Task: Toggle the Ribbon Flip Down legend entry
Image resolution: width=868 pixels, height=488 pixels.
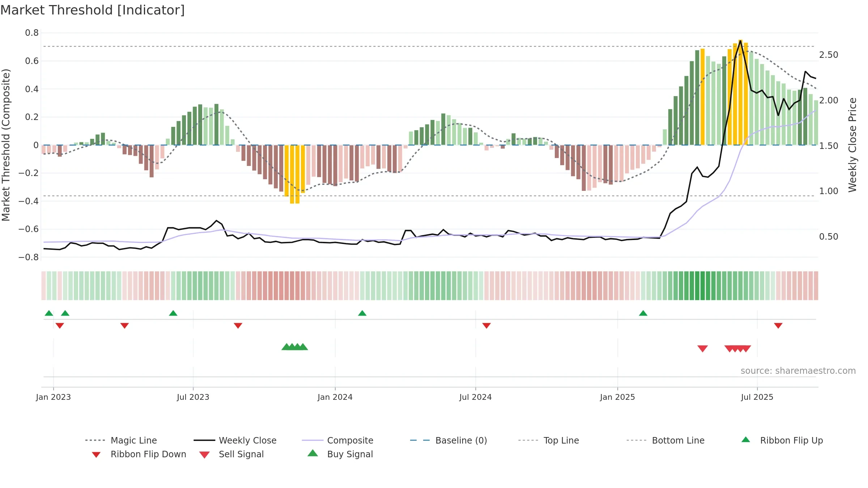Action: 139,454
